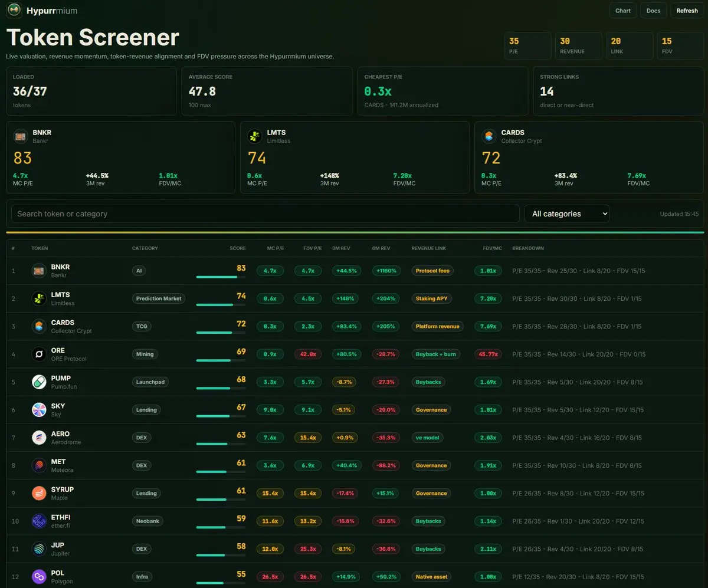The width and height of the screenshot is (708, 588).
Task: Click the Buyback + burn revenue link badge
Action: (x=436, y=354)
